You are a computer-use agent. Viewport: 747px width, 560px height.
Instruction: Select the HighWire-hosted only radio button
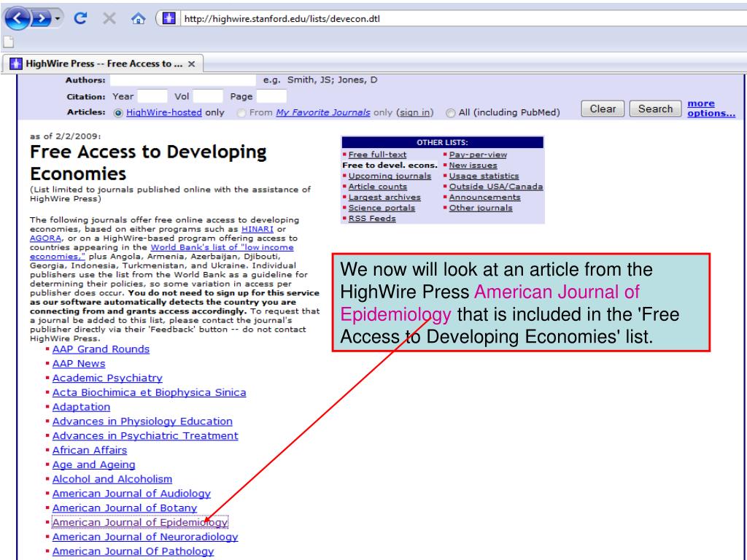(118, 113)
